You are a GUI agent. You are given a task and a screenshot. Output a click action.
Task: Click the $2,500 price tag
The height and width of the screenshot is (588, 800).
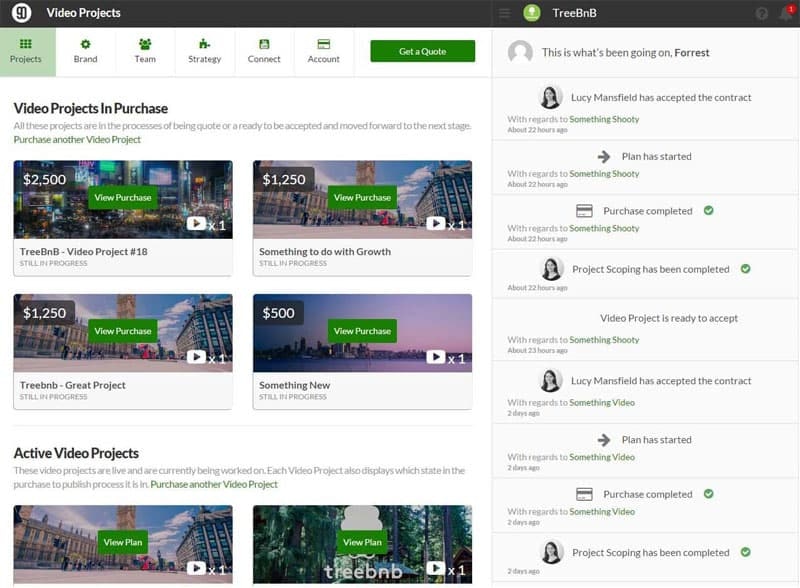click(x=44, y=180)
